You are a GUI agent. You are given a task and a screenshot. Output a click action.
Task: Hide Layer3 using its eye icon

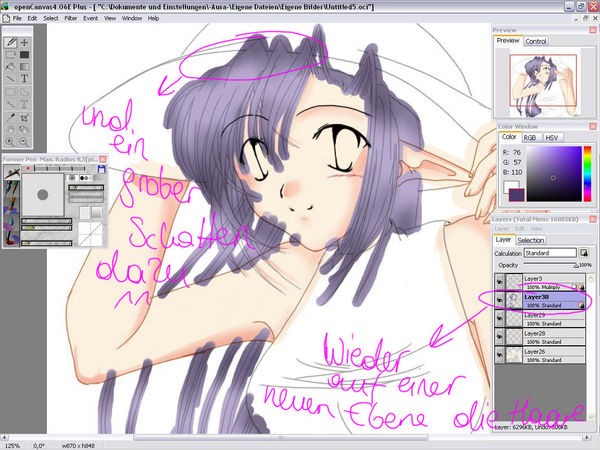501,282
